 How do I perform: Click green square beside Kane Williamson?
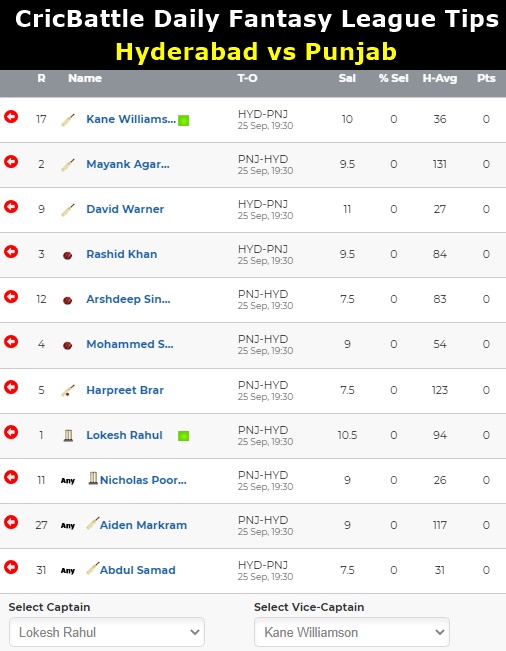(x=183, y=120)
